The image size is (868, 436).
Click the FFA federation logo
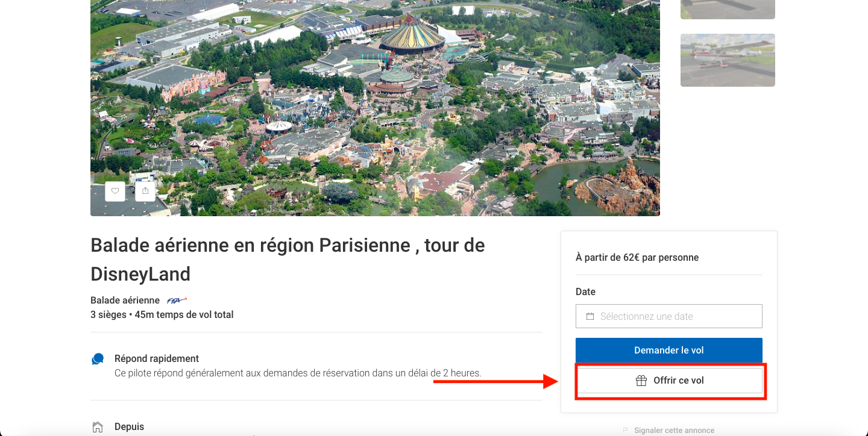pos(177,300)
